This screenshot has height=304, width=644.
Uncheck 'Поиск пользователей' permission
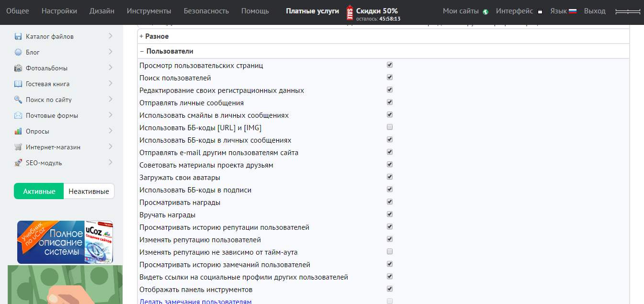pos(390,78)
